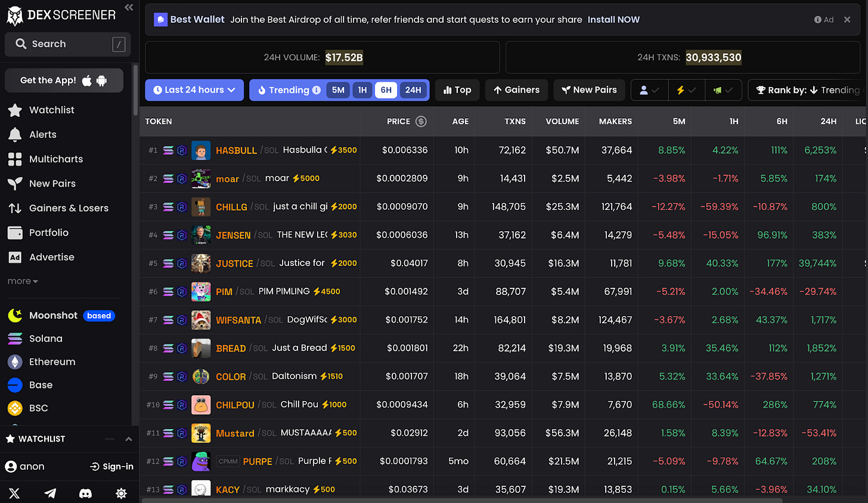The height and width of the screenshot is (503, 868).
Task: Click the CHILPOU token avatar
Action: (201, 405)
